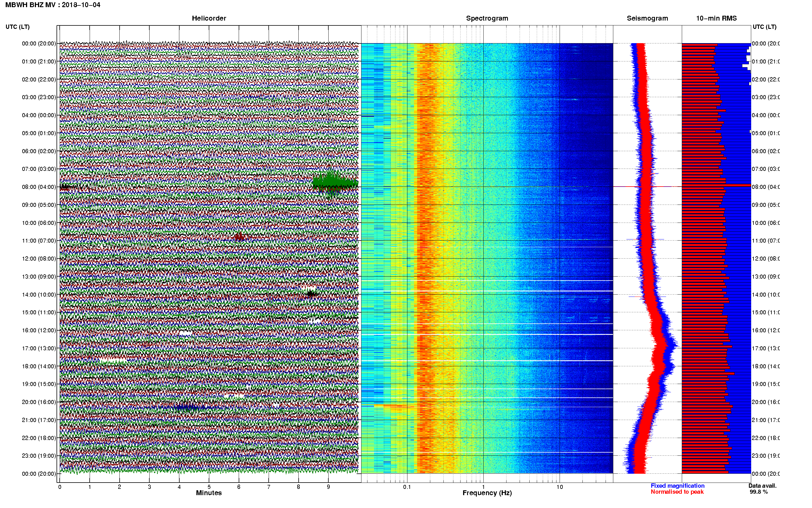Click left time label '01:00 (21:00)'
The height and width of the screenshot is (508, 812).
39,61
